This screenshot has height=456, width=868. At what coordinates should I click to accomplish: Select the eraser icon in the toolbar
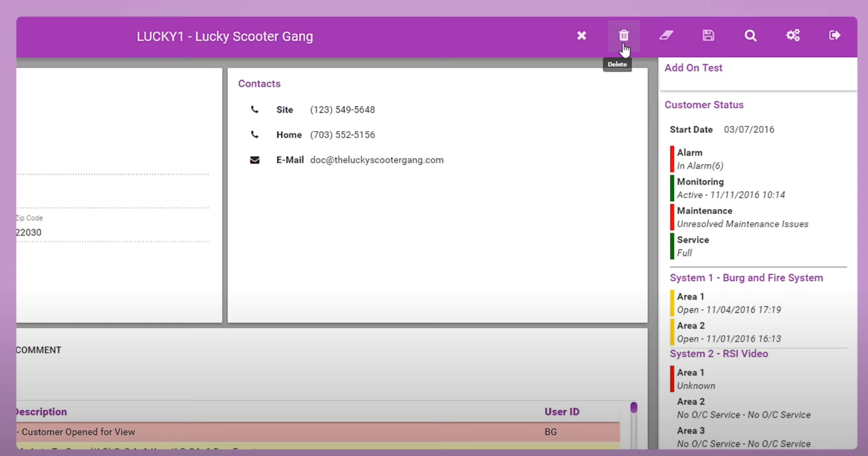(666, 35)
